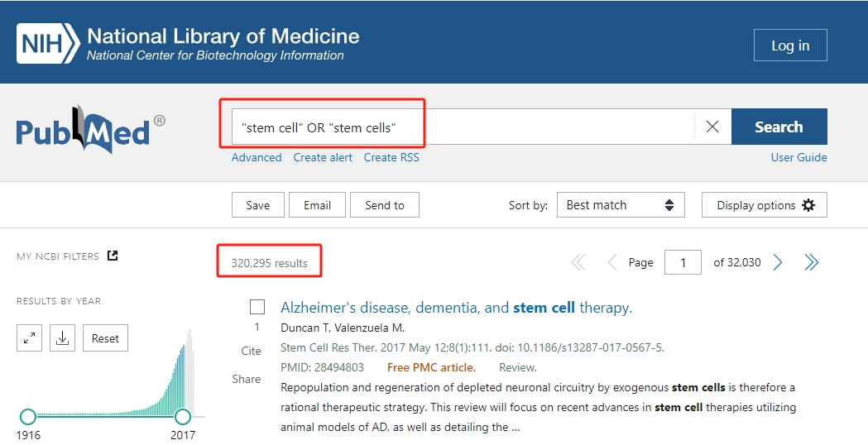Click the Save button above results
This screenshot has height=445, width=868.
pyautogui.click(x=258, y=205)
